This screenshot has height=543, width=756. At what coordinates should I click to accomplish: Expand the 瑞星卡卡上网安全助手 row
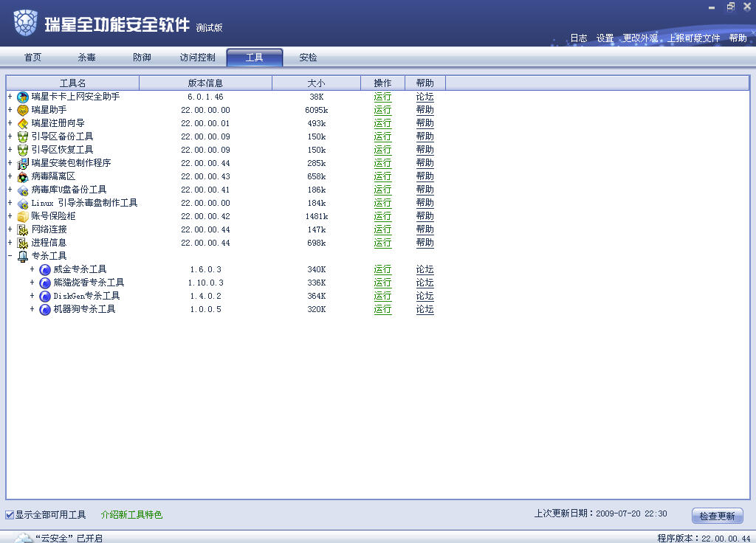point(10,97)
